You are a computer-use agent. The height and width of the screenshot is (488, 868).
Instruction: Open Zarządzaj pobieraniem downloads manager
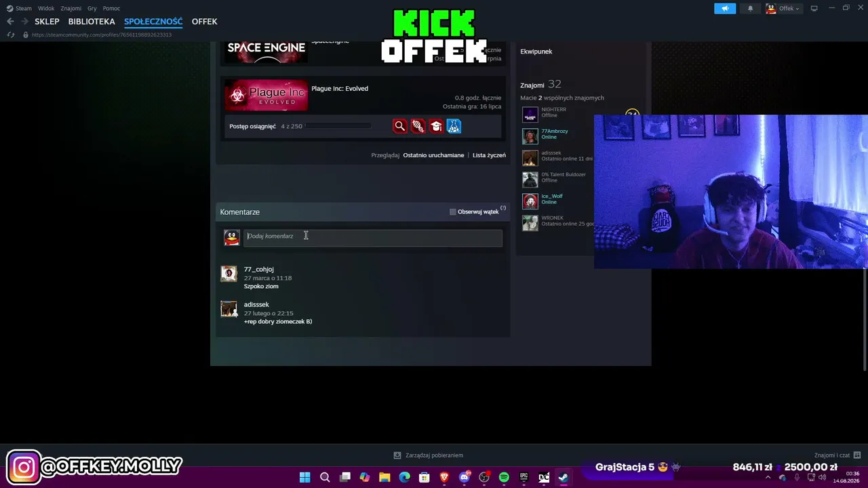pos(429,455)
